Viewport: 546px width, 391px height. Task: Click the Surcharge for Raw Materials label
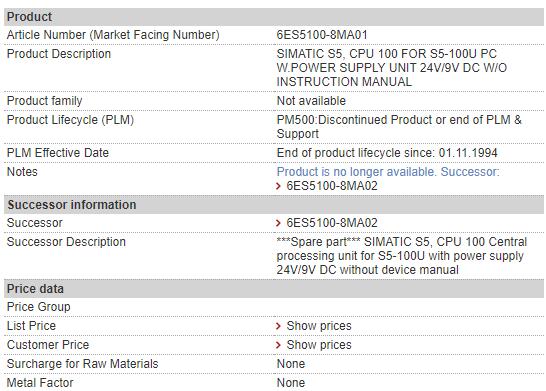[x=83, y=364]
